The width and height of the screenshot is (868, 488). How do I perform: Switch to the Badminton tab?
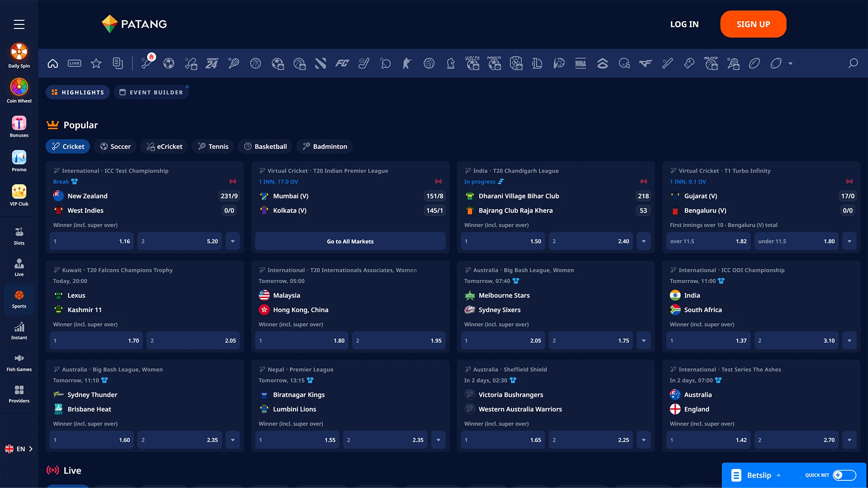pos(324,146)
